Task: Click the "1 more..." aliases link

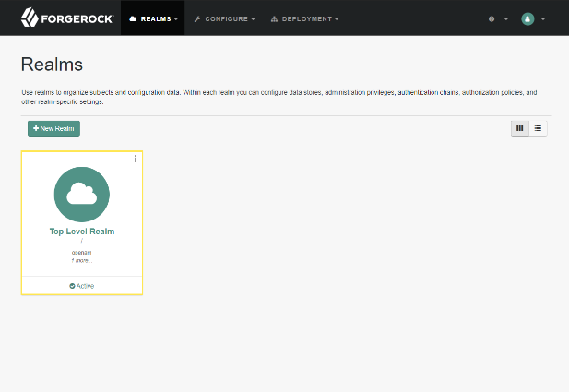Action: pyautogui.click(x=81, y=260)
